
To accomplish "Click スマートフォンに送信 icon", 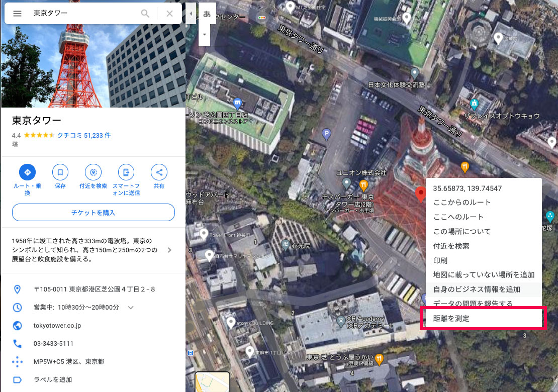I will coord(126,172).
